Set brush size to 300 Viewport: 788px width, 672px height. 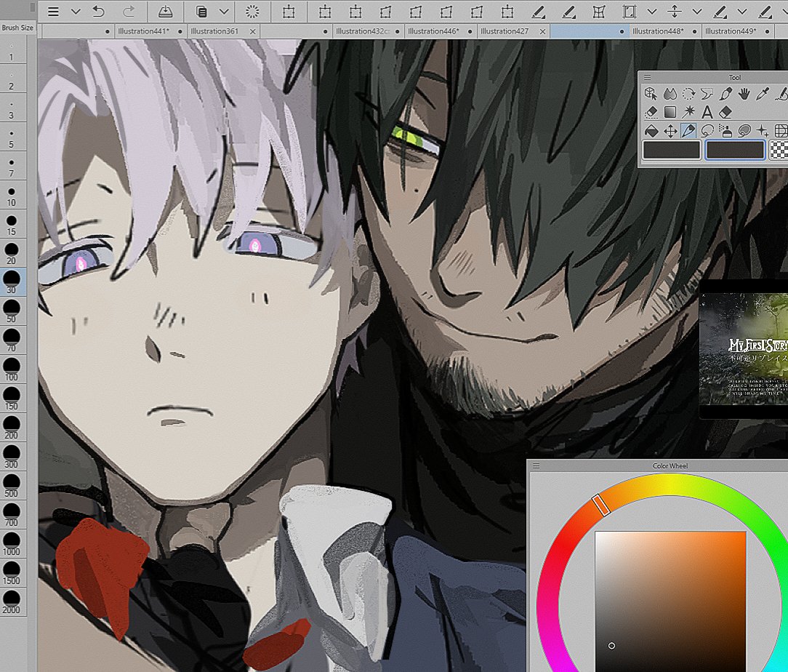(11, 457)
